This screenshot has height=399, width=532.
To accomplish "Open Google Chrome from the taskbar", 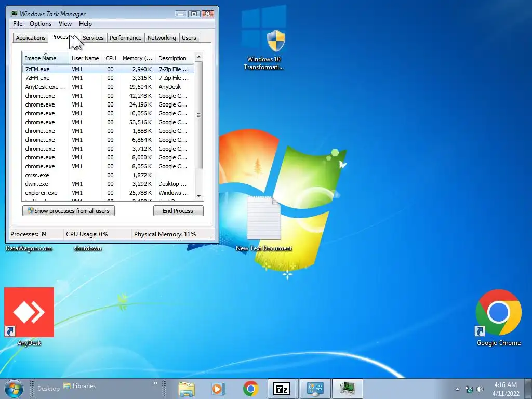I will tap(250, 389).
